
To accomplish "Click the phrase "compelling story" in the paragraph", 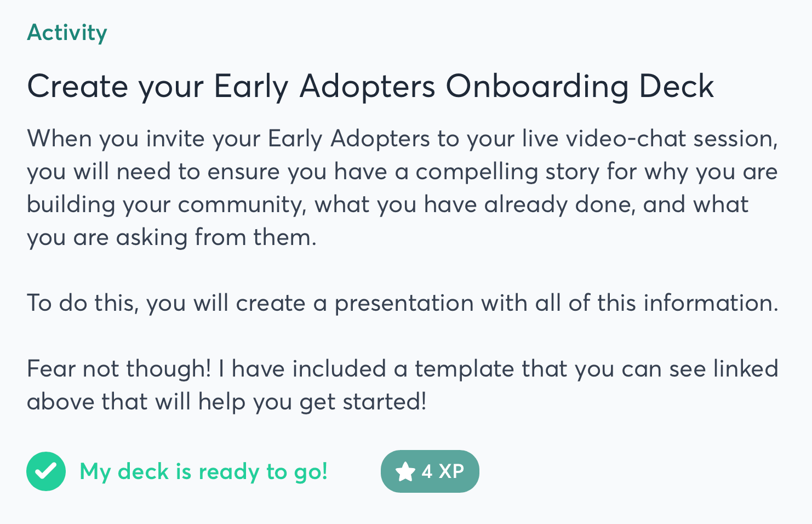I will (507, 172).
